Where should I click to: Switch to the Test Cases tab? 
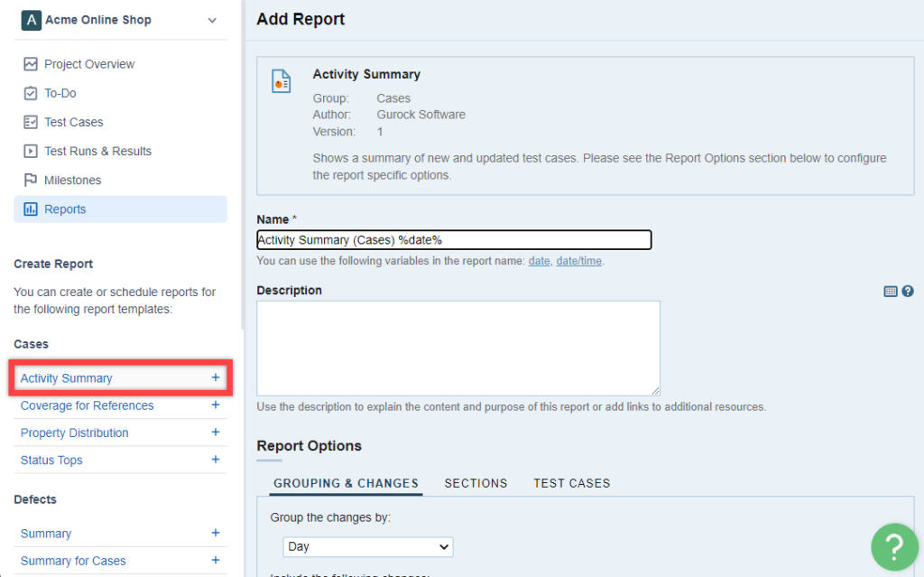point(571,483)
